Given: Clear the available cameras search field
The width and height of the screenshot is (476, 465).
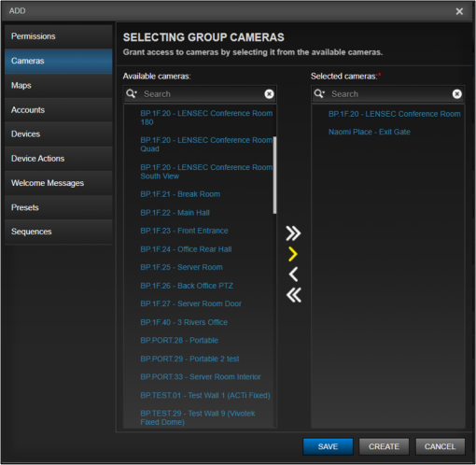Looking at the screenshot, I should pyautogui.click(x=269, y=94).
